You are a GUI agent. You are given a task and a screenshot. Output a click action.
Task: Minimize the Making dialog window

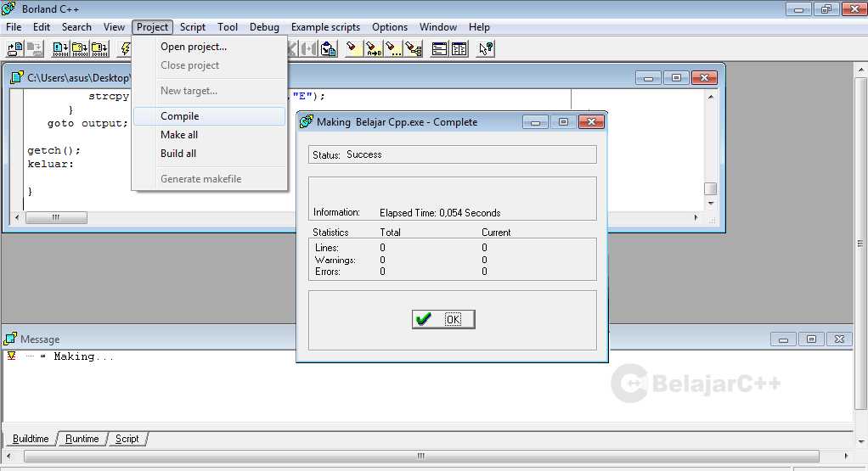click(x=535, y=121)
